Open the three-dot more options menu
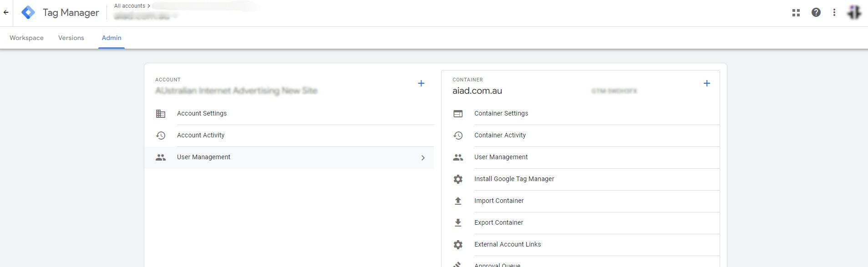The width and height of the screenshot is (868, 267). coord(834,13)
